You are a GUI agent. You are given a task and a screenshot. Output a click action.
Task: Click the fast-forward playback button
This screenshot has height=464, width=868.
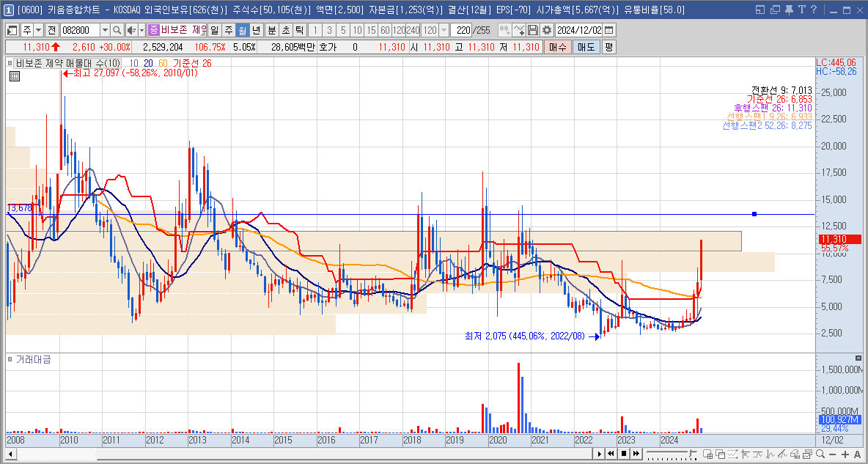pos(636,454)
